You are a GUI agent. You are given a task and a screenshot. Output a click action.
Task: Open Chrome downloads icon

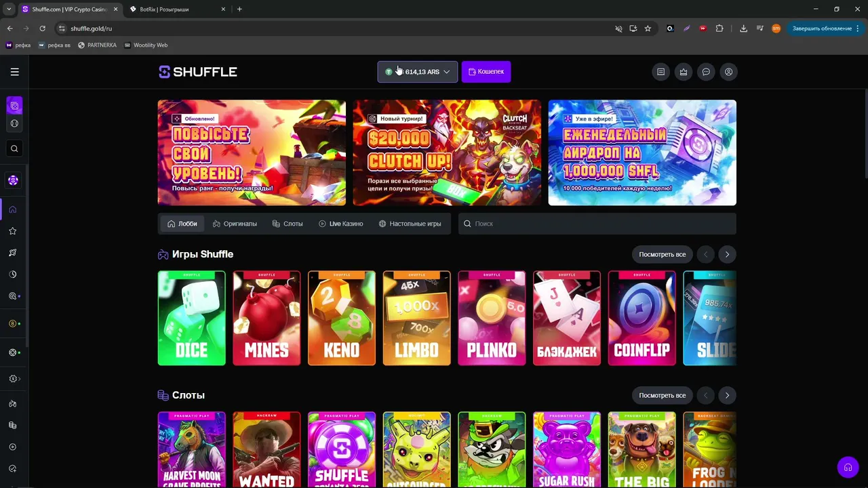pos(744,28)
